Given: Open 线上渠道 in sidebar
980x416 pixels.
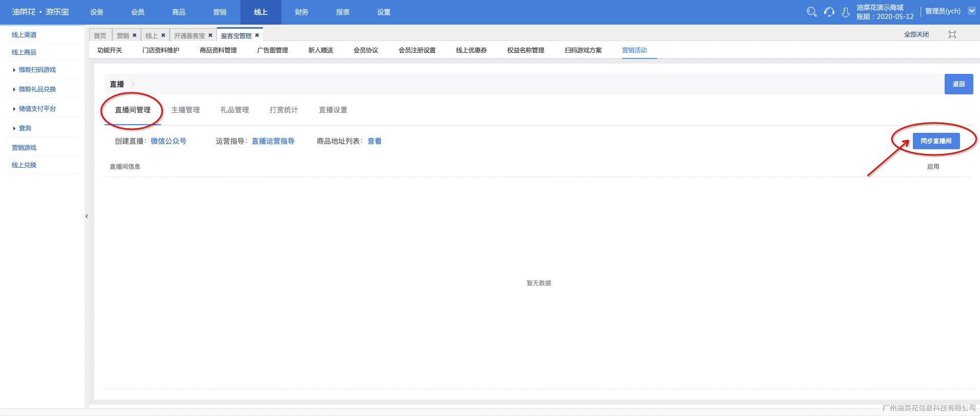Looking at the screenshot, I should tap(24, 35).
